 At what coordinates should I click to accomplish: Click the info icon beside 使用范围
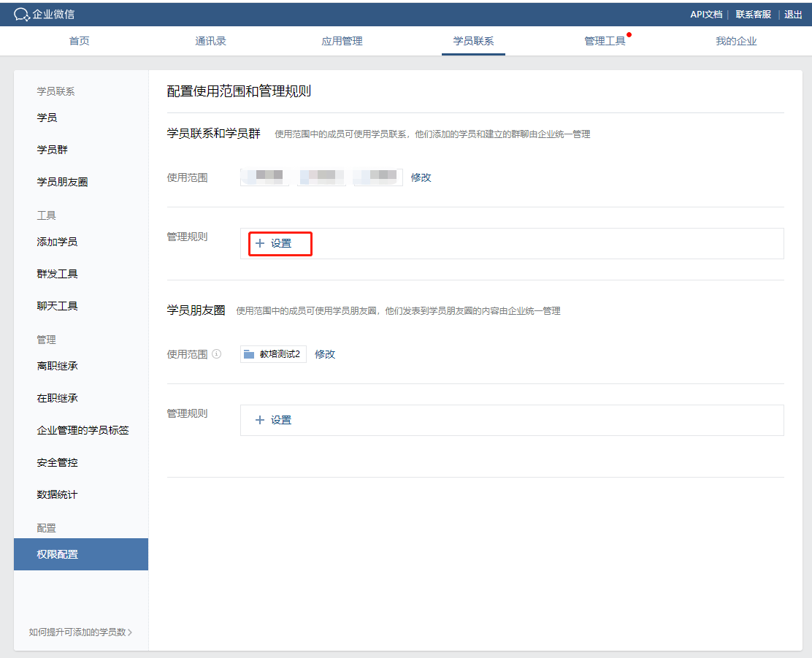(217, 354)
